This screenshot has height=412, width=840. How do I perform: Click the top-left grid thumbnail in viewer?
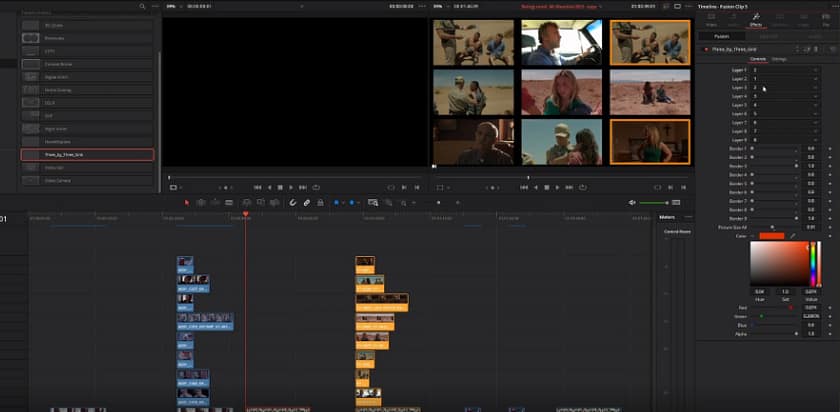pos(474,42)
